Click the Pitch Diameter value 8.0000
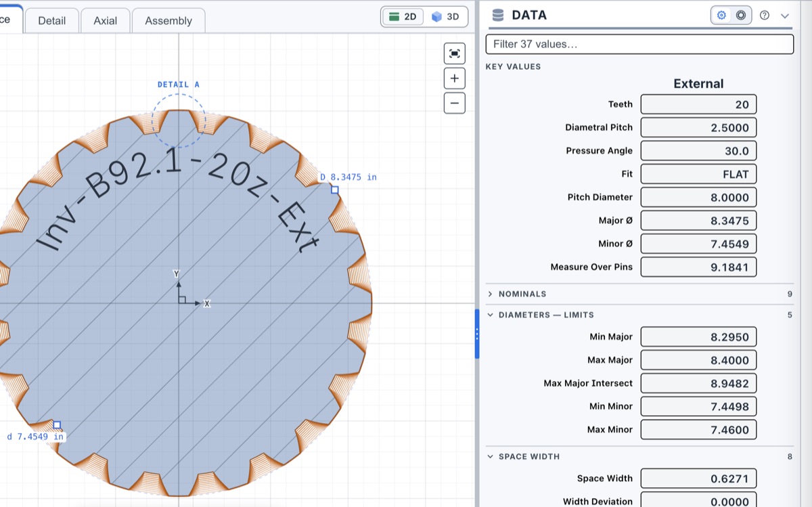 point(698,197)
